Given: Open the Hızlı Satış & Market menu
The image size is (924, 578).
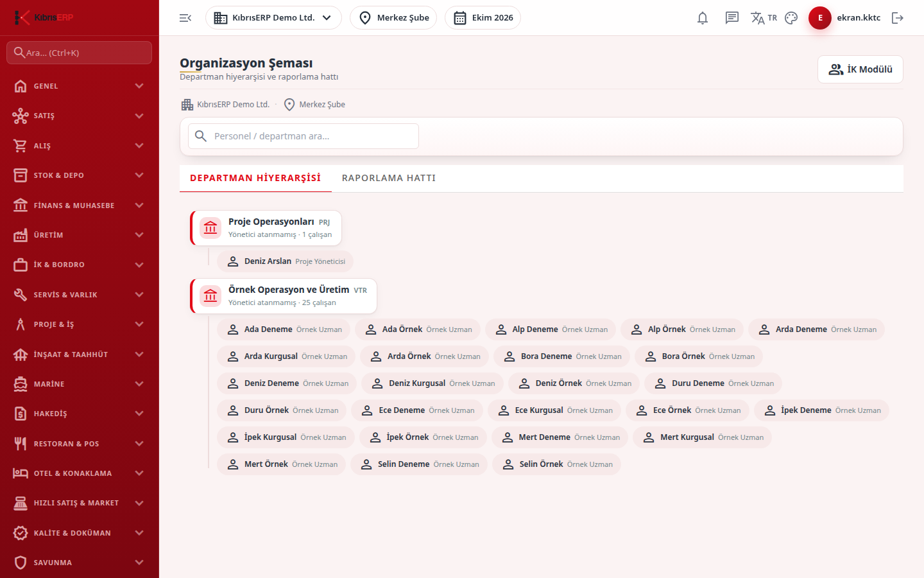Looking at the screenshot, I should (80, 503).
